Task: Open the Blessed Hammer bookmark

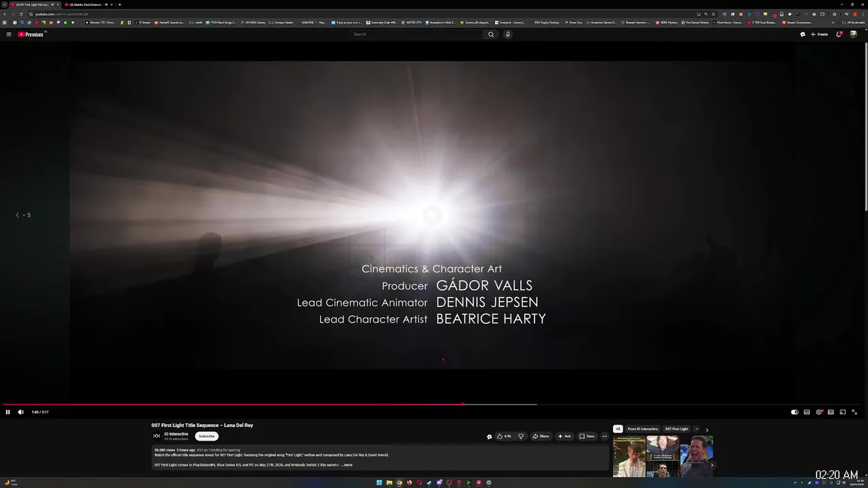Action: click(x=634, y=22)
